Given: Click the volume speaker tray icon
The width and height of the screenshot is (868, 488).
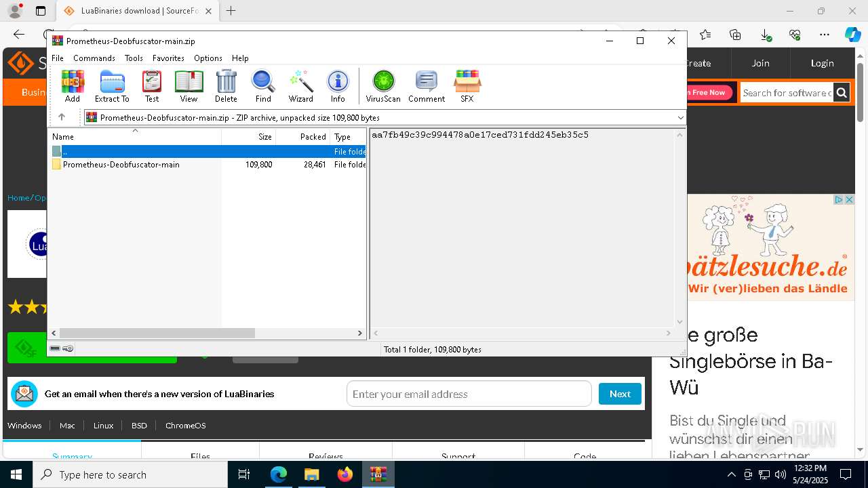Looking at the screenshot, I should (x=781, y=474).
